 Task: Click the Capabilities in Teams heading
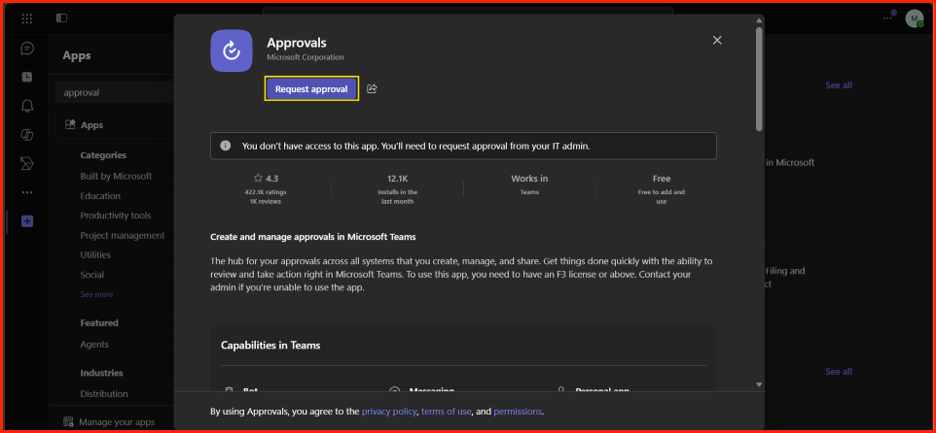tap(270, 345)
